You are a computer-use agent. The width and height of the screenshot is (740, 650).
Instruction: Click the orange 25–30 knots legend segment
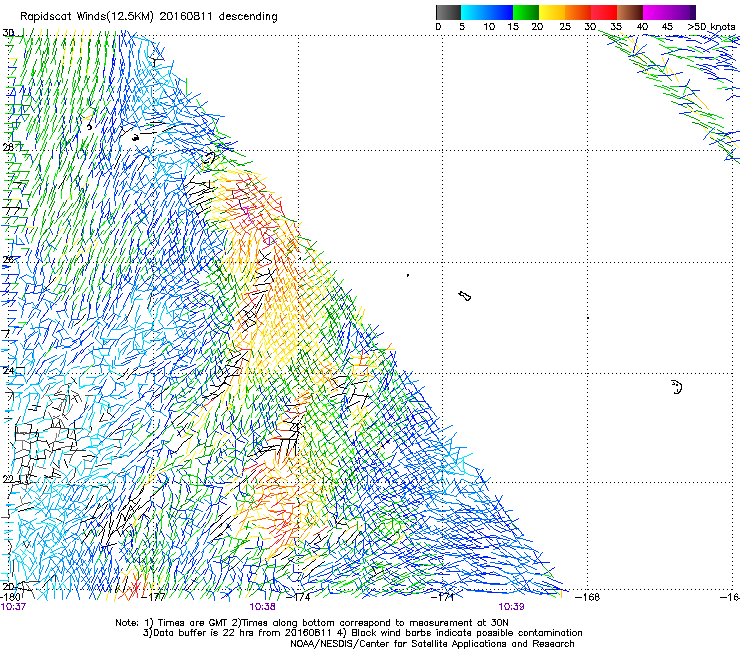(x=578, y=12)
